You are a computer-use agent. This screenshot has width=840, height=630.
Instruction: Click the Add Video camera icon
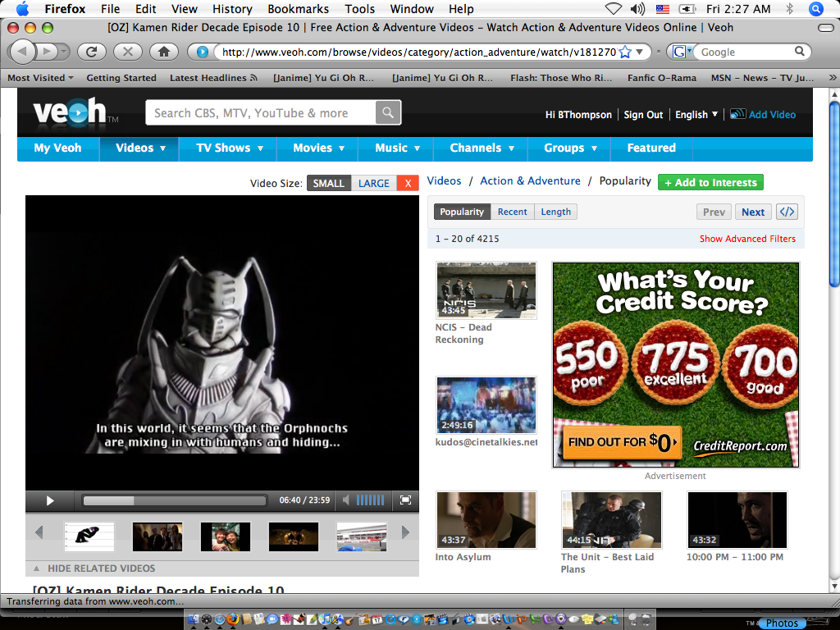pos(737,114)
